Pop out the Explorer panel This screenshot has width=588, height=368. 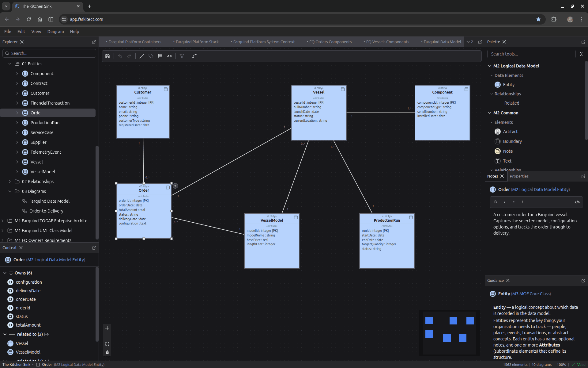pyautogui.click(x=94, y=42)
